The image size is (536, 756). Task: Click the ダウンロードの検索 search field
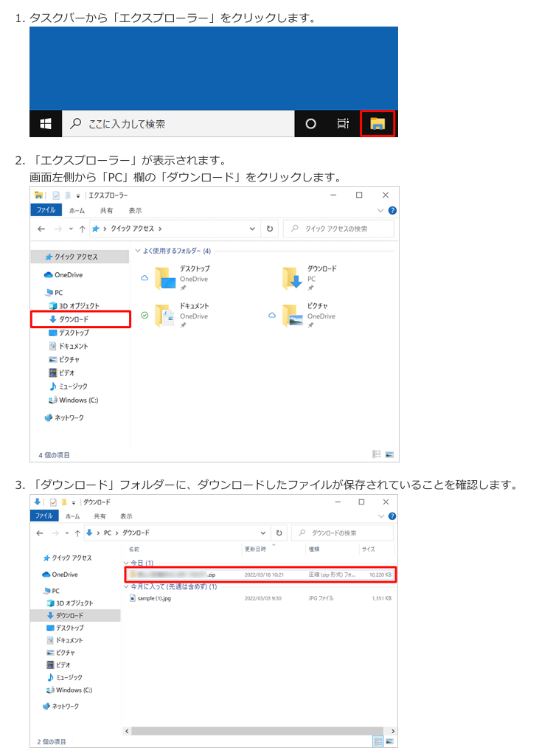[x=343, y=533]
